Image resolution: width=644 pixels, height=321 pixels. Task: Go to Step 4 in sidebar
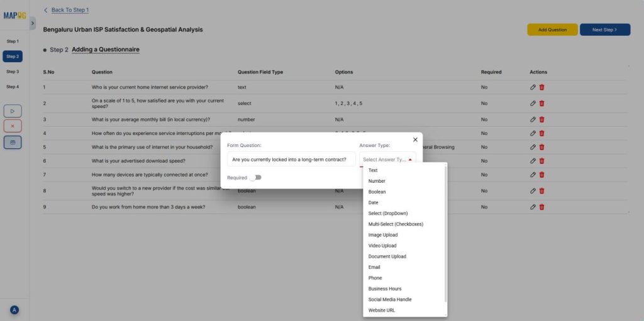[x=13, y=87]
